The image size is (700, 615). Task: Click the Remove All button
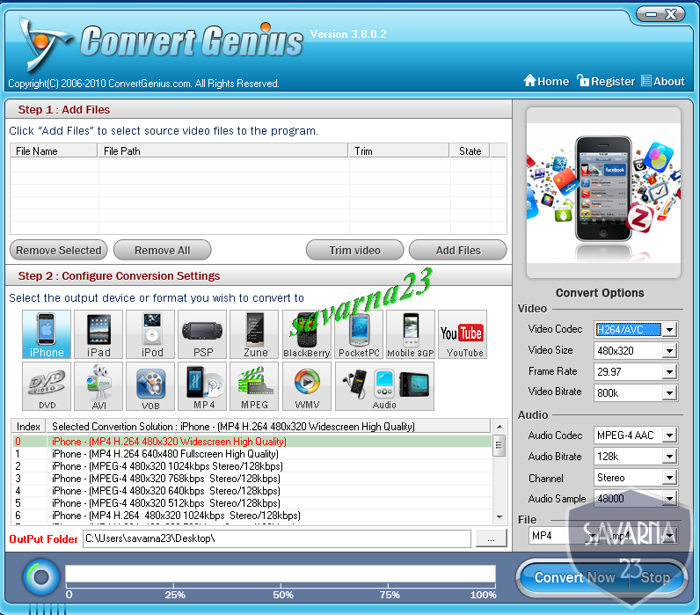click(x=162, y=250)
